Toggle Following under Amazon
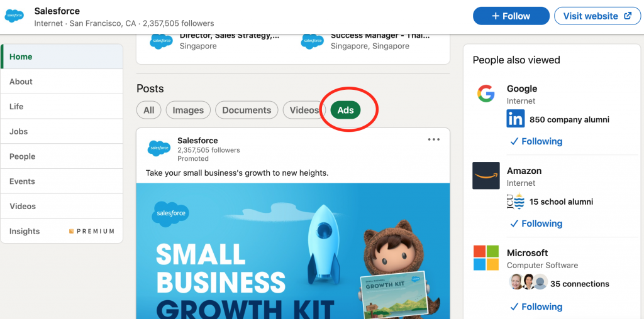Screen dimensions: 644x319 coord(536,224)
